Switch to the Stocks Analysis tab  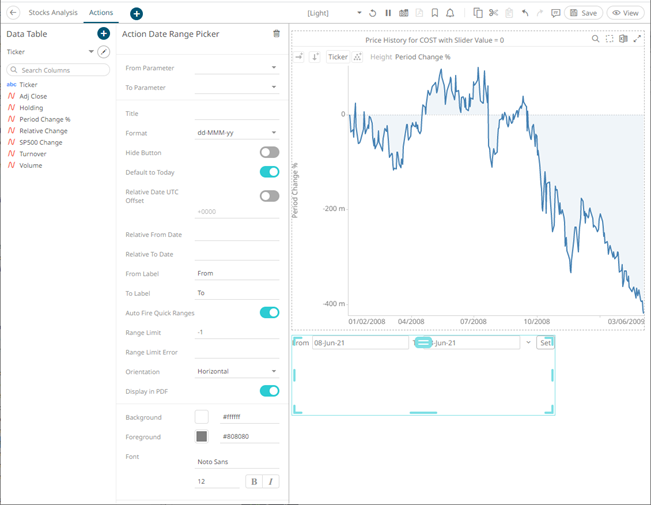[52, 13]
